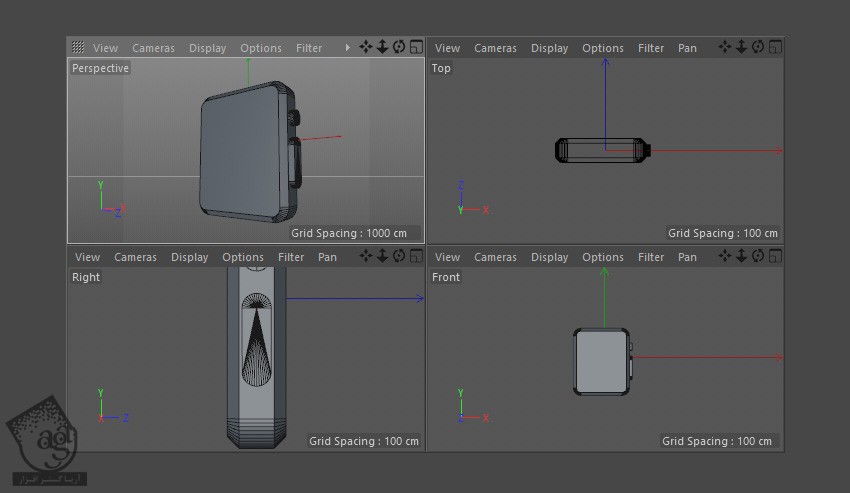Toggle the active view icon in Front viewport
The width and height of the screenshot is (850, 493).
point(775,257)
